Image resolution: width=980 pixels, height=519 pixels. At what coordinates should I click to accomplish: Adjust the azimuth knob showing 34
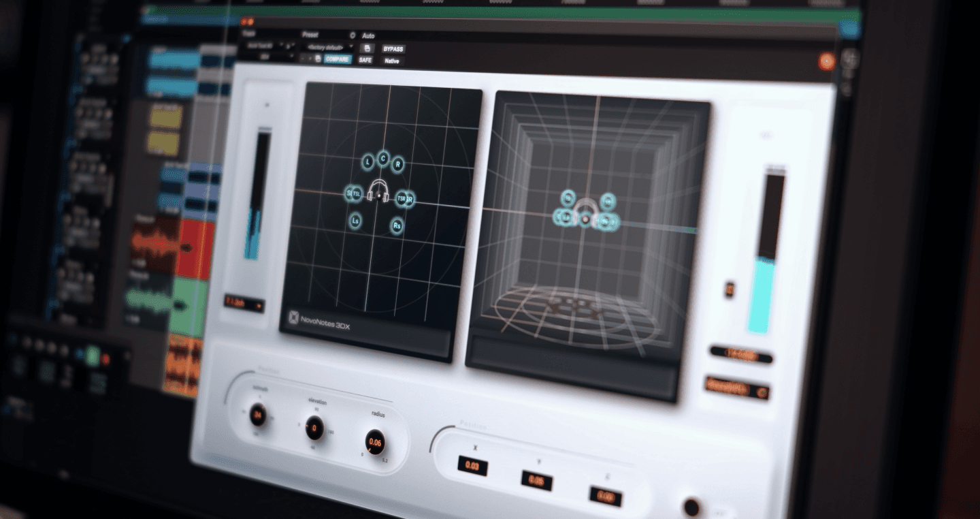[x=258, y=413]
